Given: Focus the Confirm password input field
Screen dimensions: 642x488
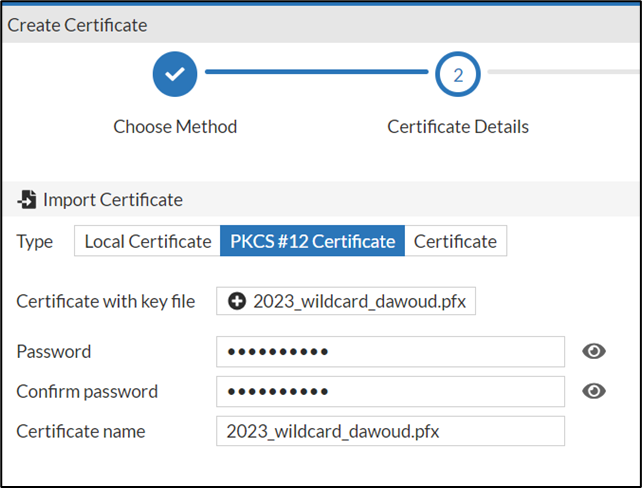Looking at the screenshot, I should click(390, 391).
